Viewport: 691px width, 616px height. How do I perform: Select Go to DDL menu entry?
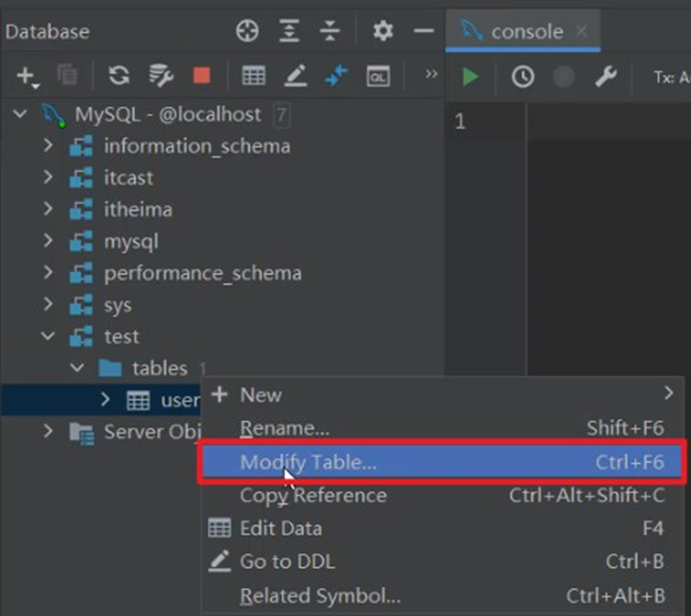point(287,561)
